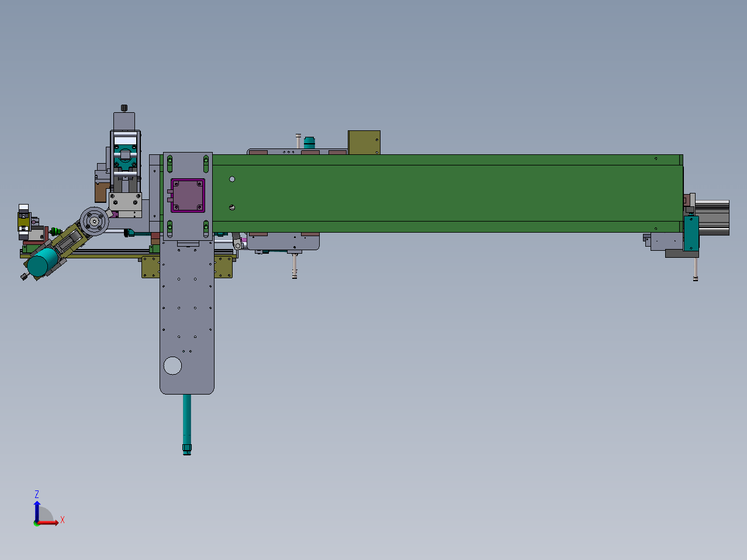This screenshot has width=747, height=560.
Task: Select the olive box on top of the conveyor
Action: (x=364, y=143)
